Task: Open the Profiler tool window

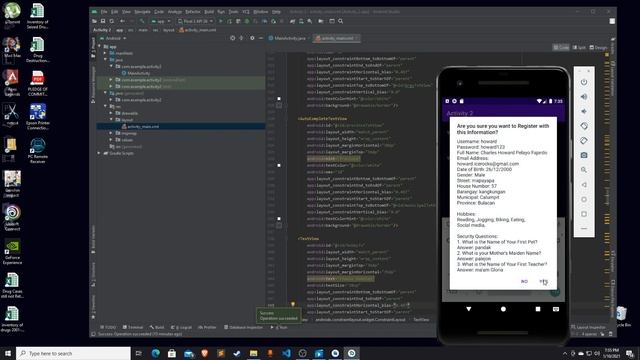Action: (x=207, y=327)
